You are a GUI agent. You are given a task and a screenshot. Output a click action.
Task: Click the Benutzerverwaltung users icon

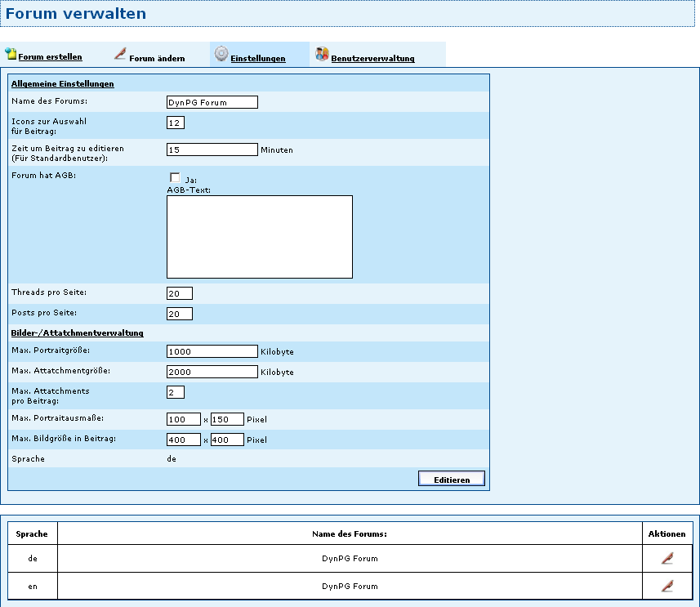click(322, 55)
